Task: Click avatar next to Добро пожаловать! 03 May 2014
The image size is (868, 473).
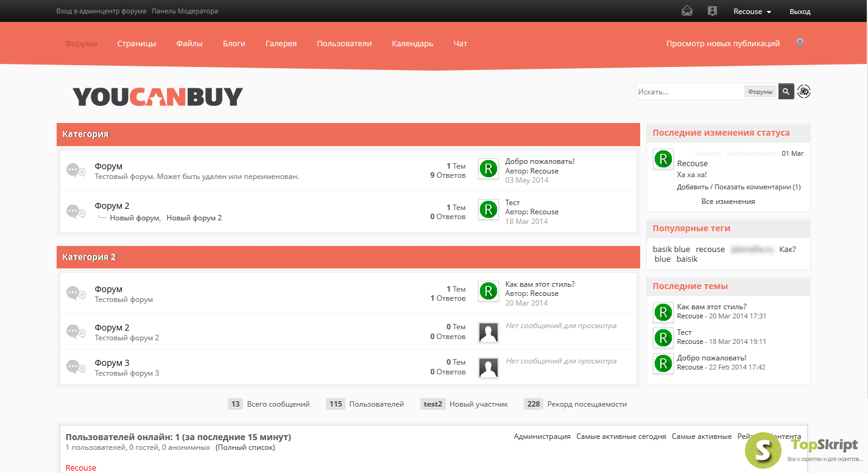Action: coord(489,169)
